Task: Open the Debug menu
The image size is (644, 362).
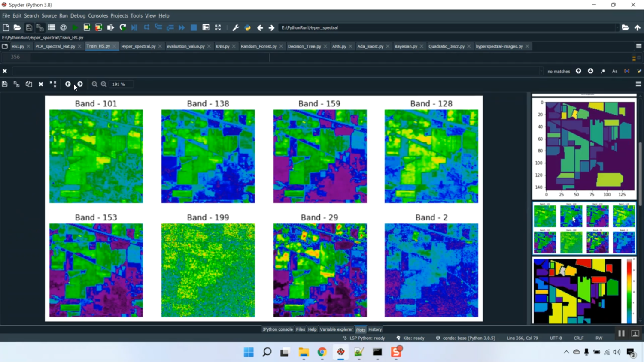Action: (78, 15)
